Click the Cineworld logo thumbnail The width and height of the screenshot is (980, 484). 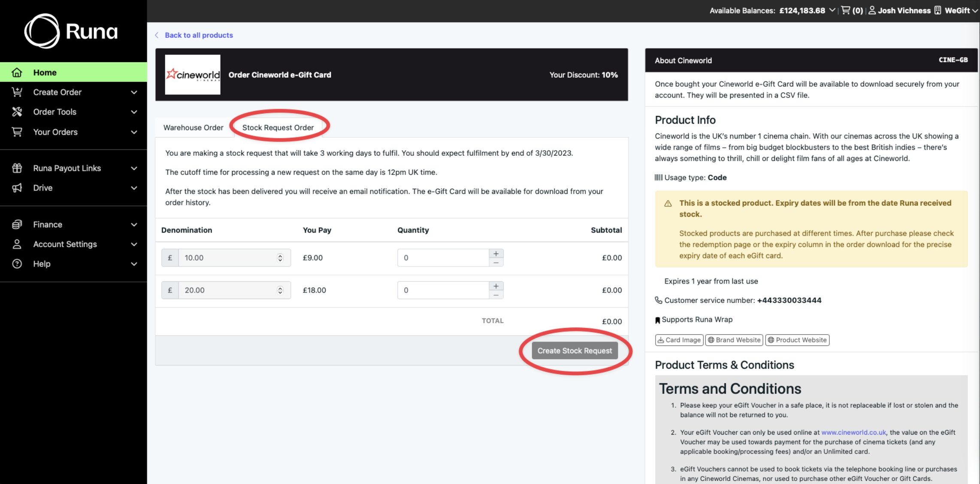coord(193,75)
